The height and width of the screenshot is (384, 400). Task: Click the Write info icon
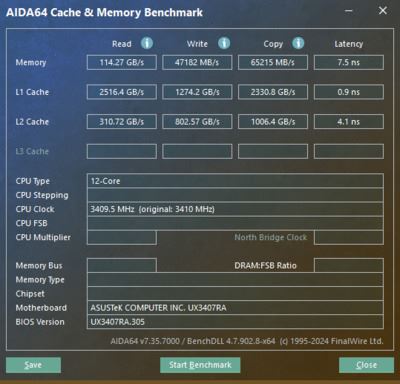coord(224,43)
